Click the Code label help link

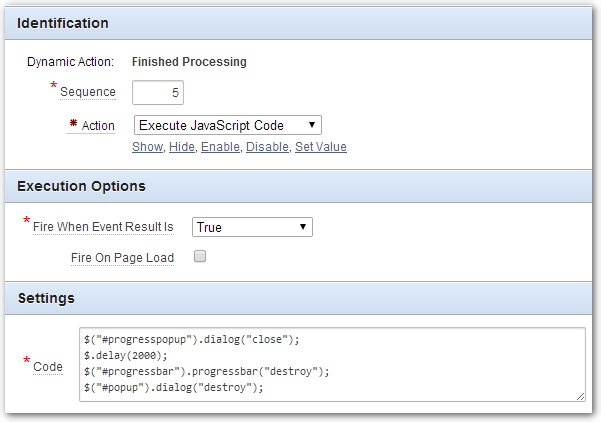pos(48,367)
